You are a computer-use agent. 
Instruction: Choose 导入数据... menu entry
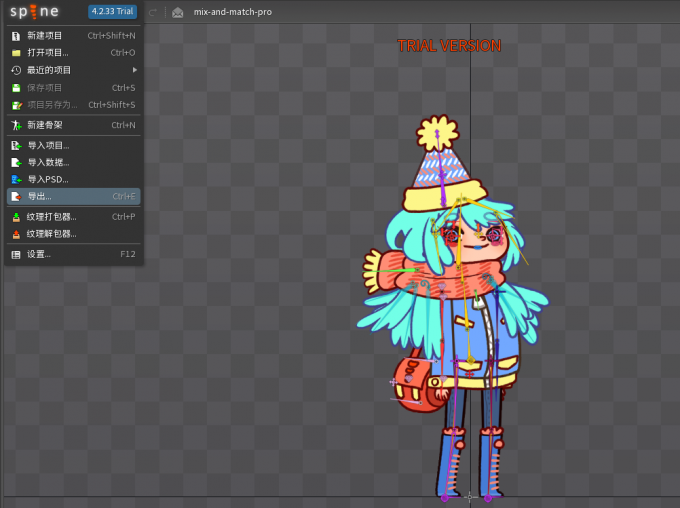point(74,163)
